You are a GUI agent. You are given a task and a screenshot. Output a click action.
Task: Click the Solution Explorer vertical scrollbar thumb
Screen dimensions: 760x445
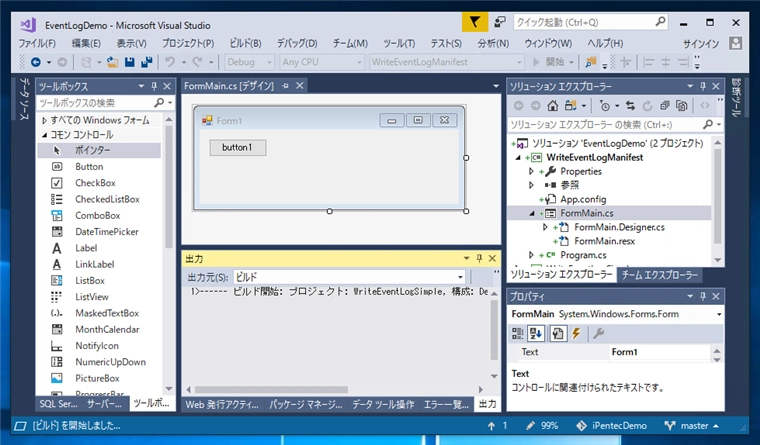(718, 196)
